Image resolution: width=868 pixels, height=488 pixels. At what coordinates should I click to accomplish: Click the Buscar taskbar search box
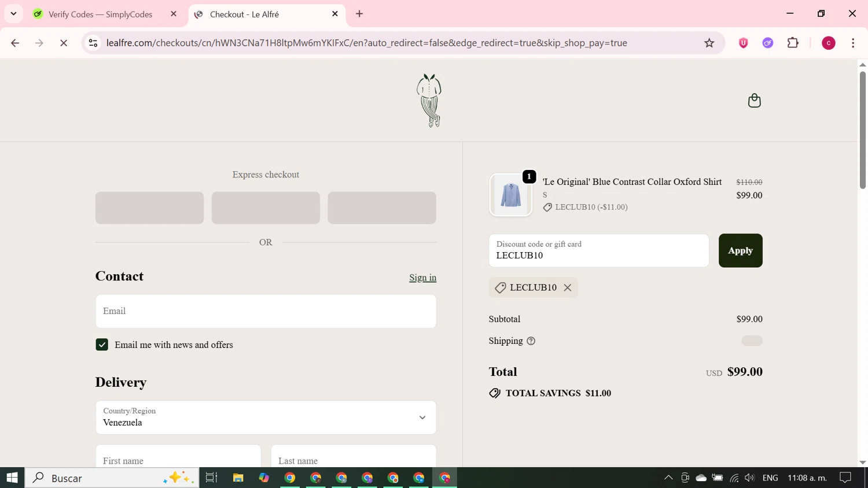(112, 478)
